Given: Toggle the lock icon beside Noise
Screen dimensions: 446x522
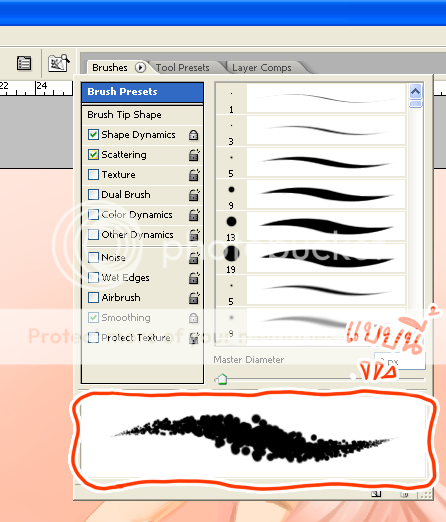Looking at the screenshot, I should point(194,258).
